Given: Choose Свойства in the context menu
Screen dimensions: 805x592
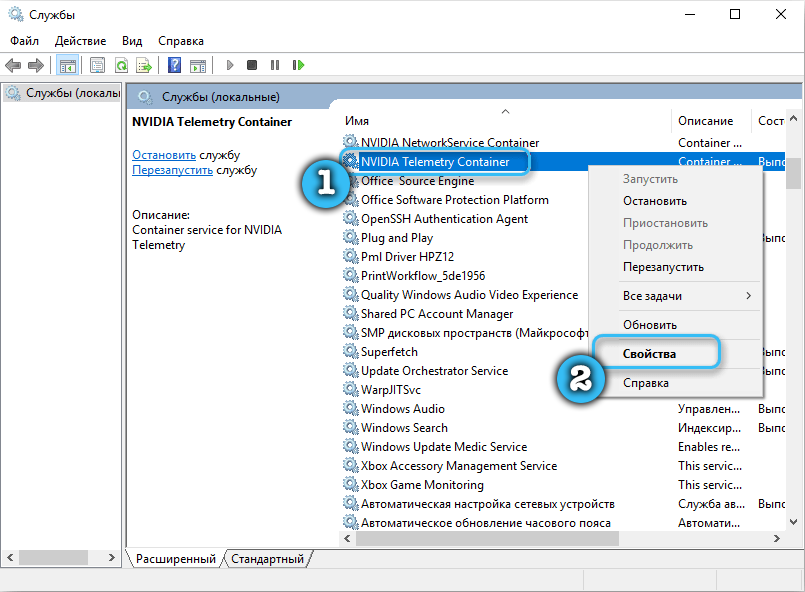Looking at the screenshot, I should tap(649, 354).
